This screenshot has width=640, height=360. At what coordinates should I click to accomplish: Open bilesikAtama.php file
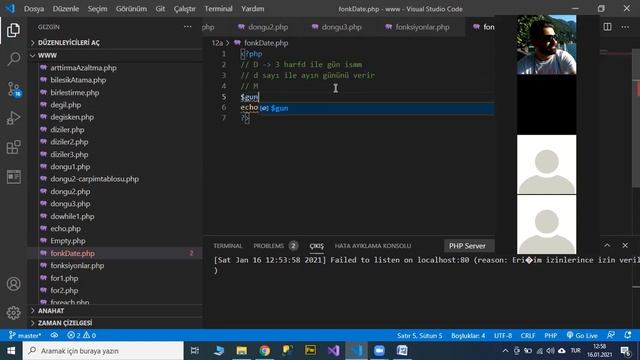point(78,80)
